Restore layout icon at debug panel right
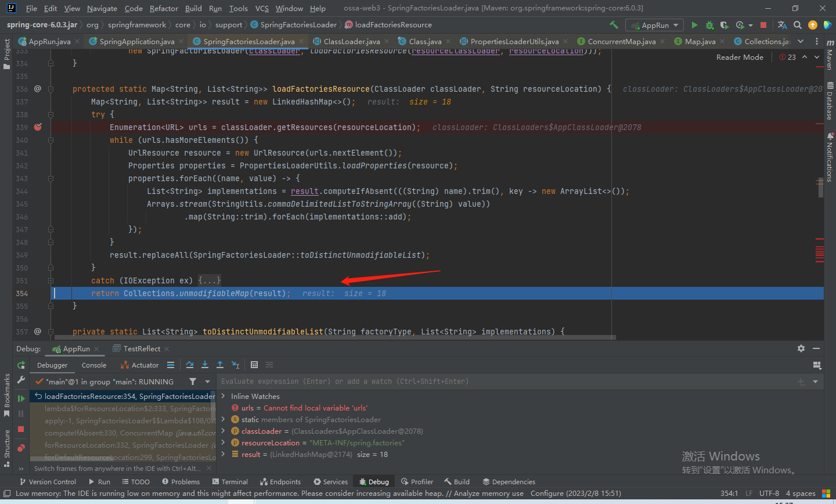 tap(817, 365)
